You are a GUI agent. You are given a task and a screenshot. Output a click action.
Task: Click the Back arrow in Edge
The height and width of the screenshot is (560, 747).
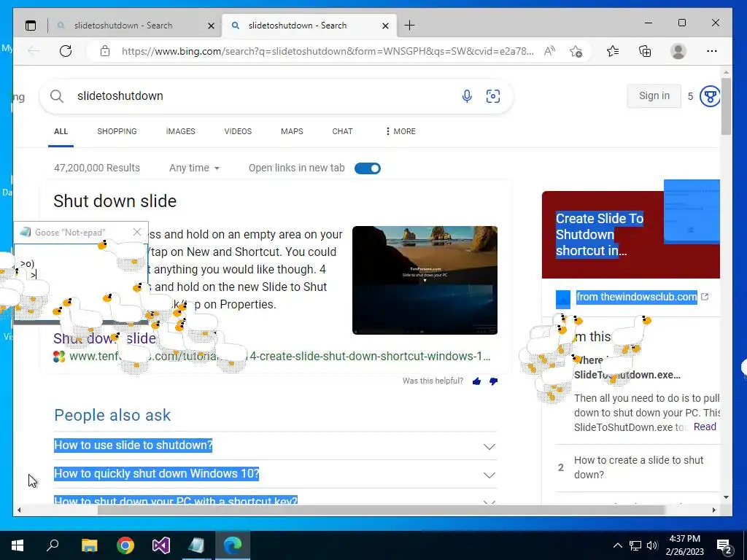click(34, 51)
